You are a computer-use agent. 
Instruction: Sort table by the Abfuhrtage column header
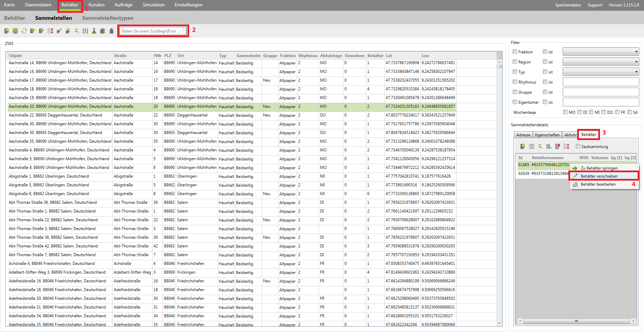[x=331, y=55]
